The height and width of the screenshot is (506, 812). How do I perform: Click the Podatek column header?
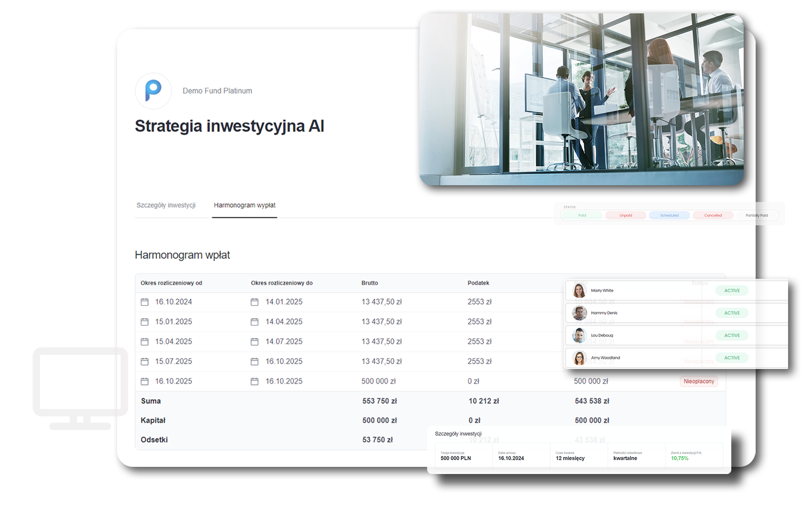478,283
